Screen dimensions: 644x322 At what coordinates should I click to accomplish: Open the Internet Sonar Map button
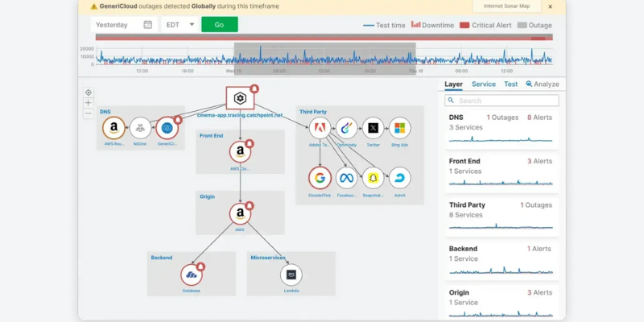(507, 6)
